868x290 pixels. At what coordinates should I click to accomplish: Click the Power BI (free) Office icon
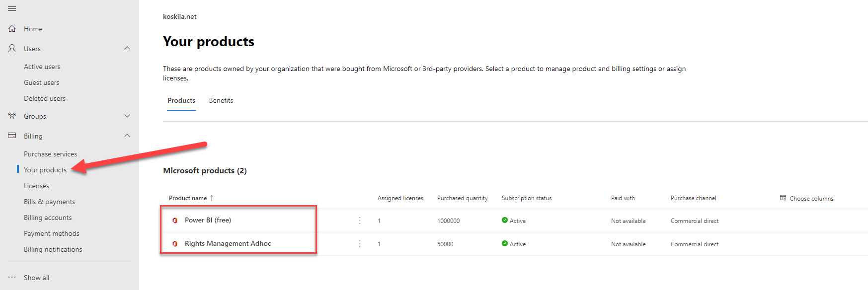(x=175, y=220)
